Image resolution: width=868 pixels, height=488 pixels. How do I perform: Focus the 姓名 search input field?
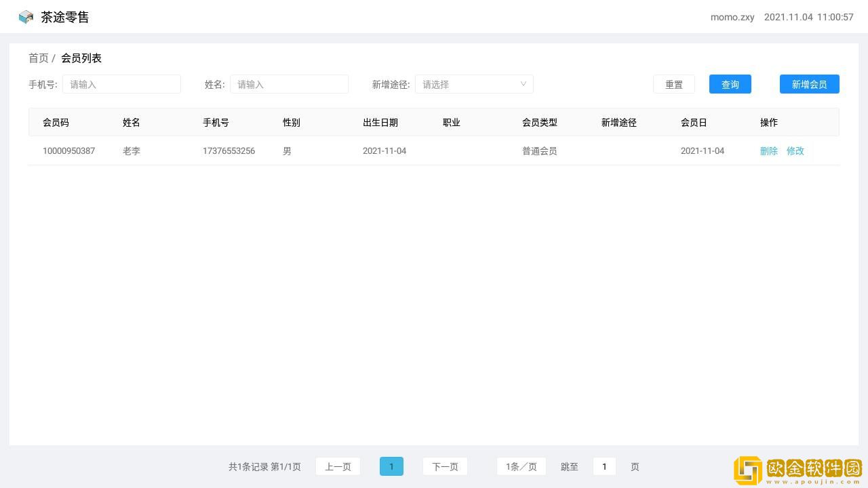point(289,84)
